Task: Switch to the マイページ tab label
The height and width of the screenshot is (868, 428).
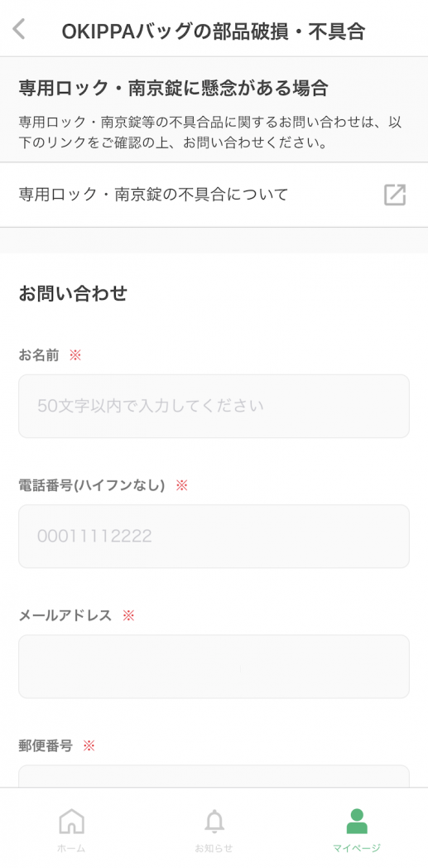Action: pyautogui.click(x=357, y=848)
